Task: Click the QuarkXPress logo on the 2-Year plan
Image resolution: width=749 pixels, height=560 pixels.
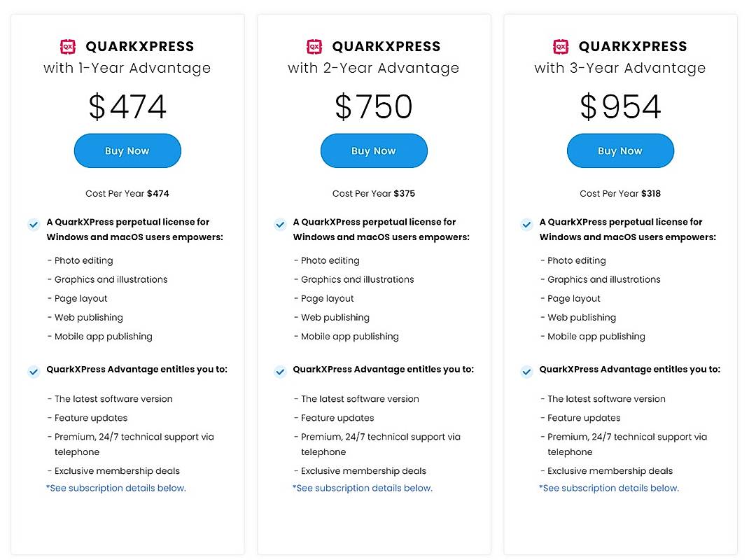Action: [x=314, y=46]
